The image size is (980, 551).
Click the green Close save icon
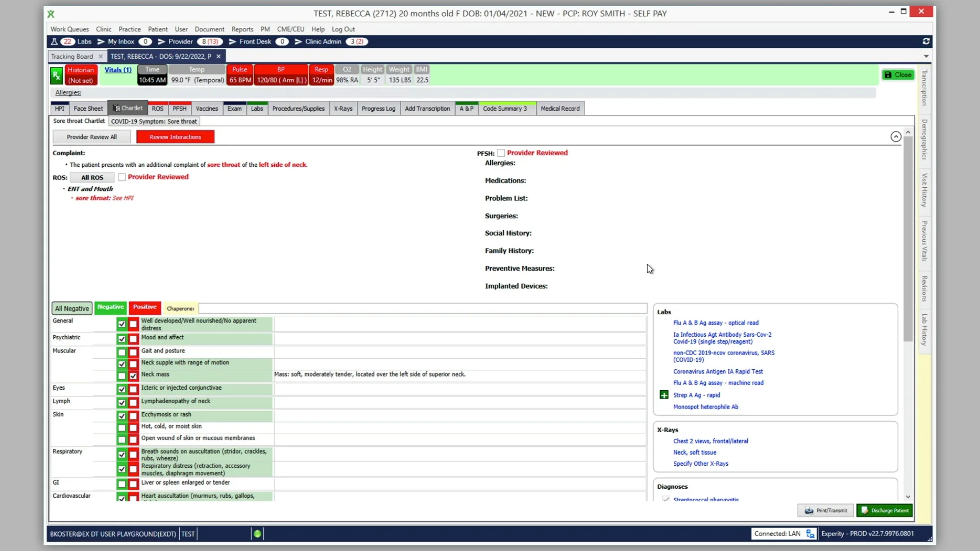[x=889, y=74]
